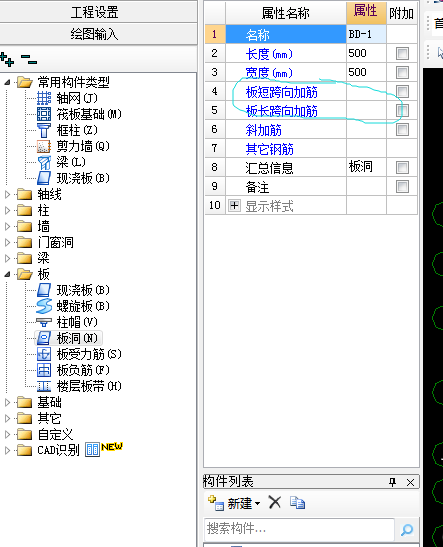Viewport: 443px width, 547px height.
Task: Click the copy component icon
Action: tap(297, 503)
